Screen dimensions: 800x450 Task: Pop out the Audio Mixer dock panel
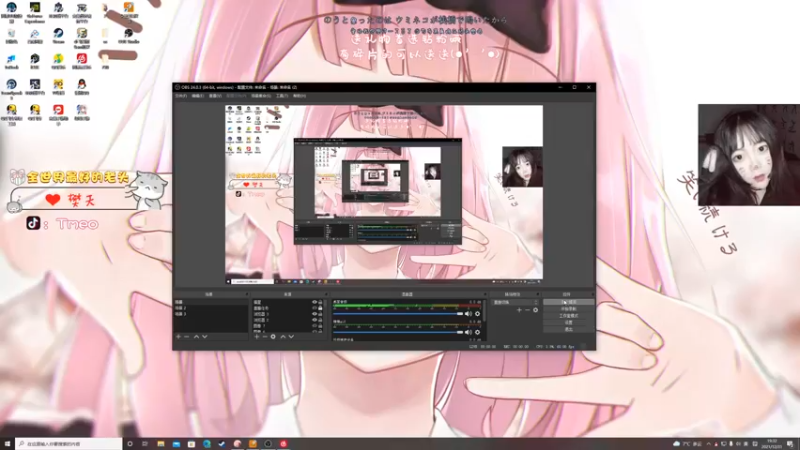484,294
